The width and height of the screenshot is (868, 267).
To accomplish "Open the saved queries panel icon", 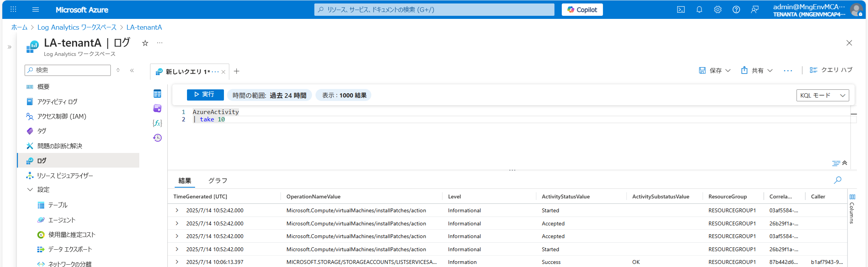I will pyautogui.click(x=157, y=108).
